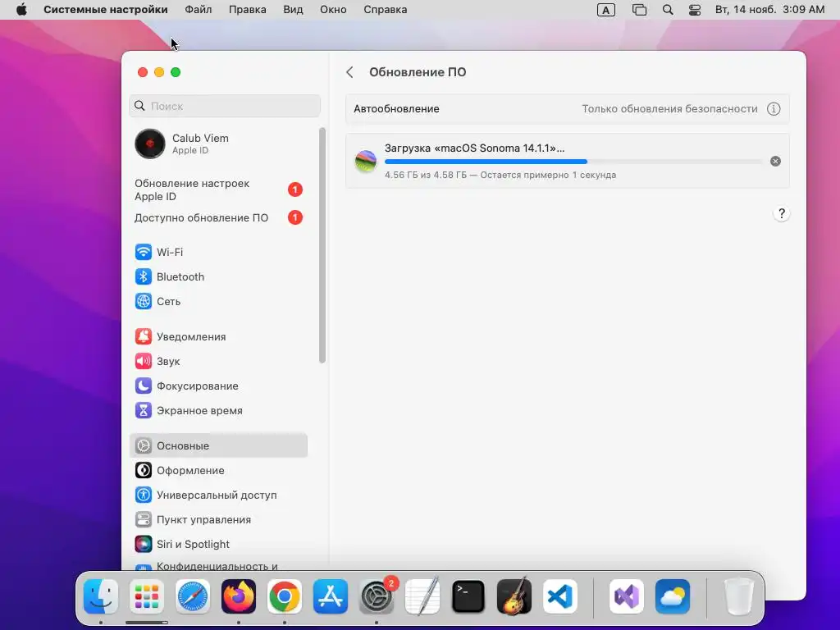Open Обновление настроек Apple ID item
The image size is (840, 630).
tap(218, 189)
